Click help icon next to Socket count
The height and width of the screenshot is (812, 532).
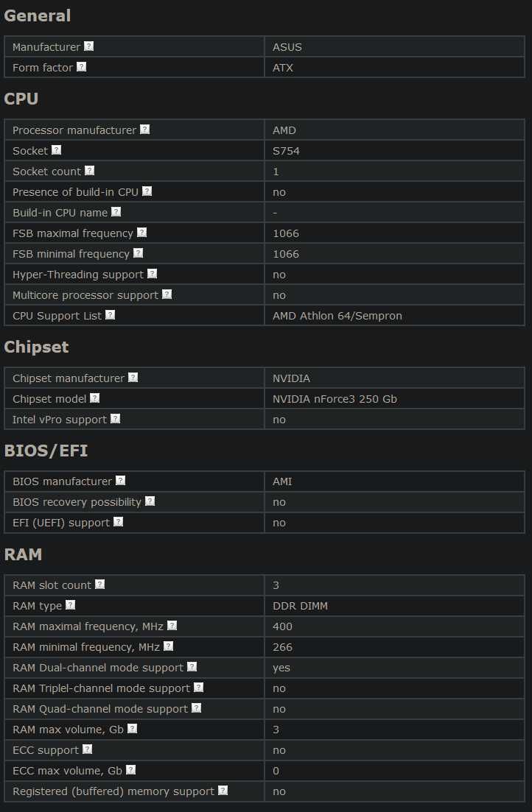(90, 170)
